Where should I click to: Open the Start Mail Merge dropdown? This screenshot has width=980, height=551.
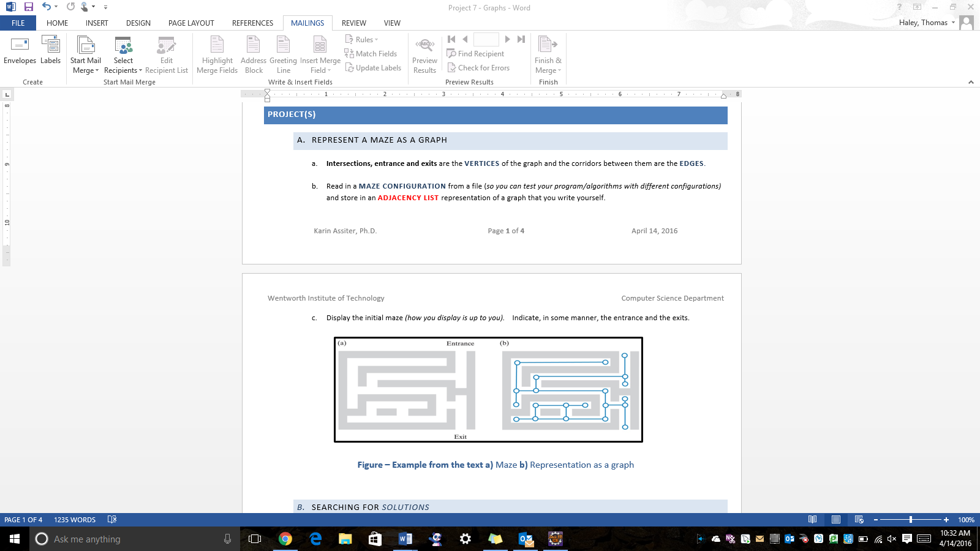[x=85, y=54]
